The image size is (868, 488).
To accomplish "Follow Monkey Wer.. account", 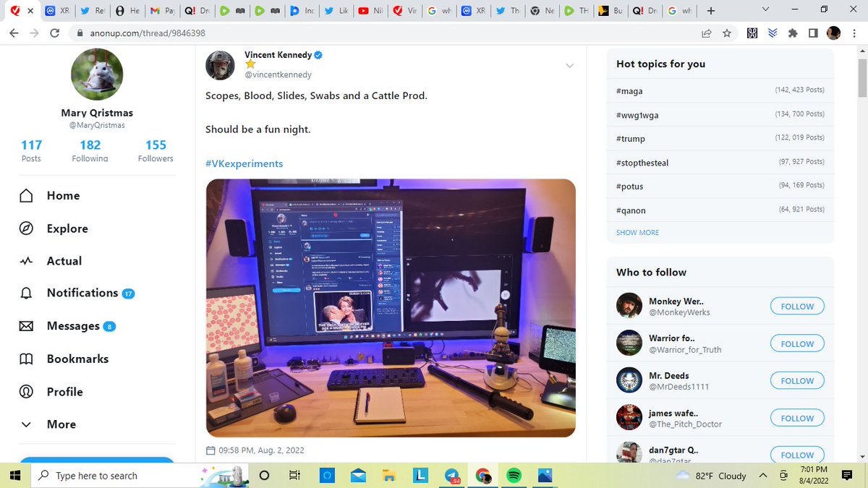I will click(x=797, y=307).
